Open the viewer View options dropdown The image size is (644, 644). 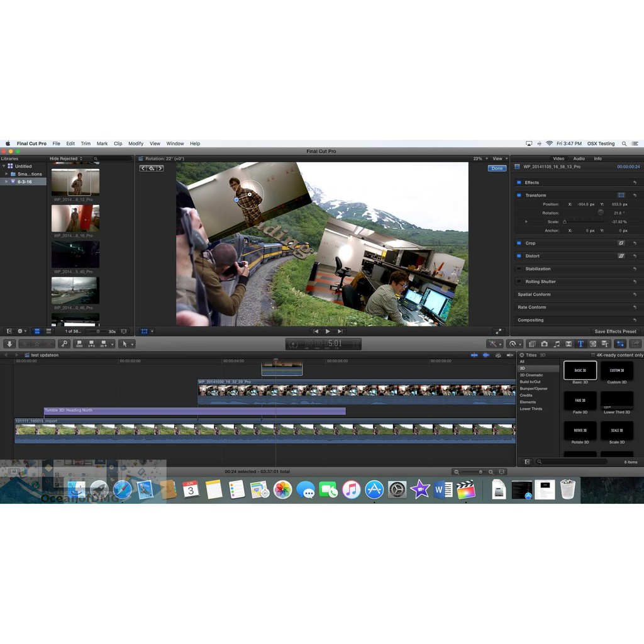tap(500, 158)
